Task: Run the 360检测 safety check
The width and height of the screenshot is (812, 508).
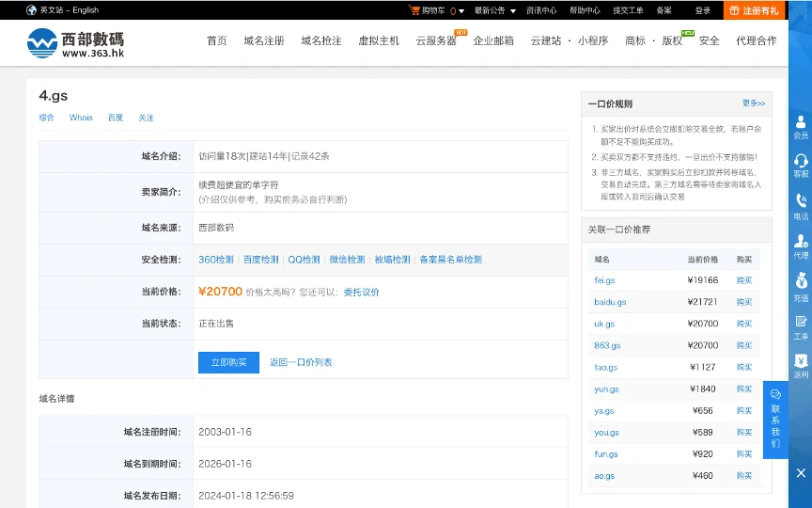Action: tap(216, 260)
